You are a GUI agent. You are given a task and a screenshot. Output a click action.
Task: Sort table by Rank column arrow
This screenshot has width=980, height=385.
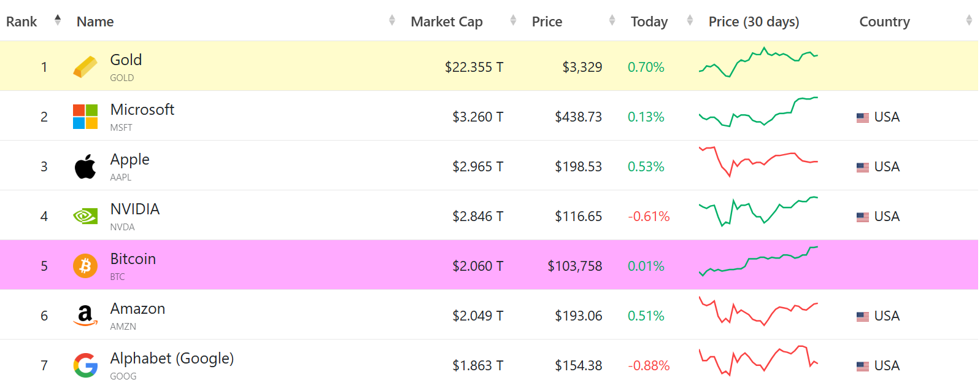58,20
